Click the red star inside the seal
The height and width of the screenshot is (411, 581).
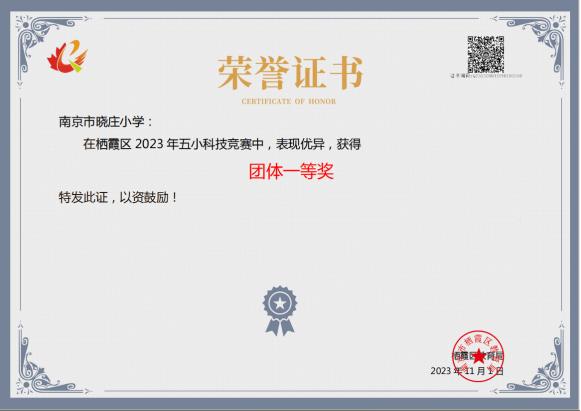[479, 356]
